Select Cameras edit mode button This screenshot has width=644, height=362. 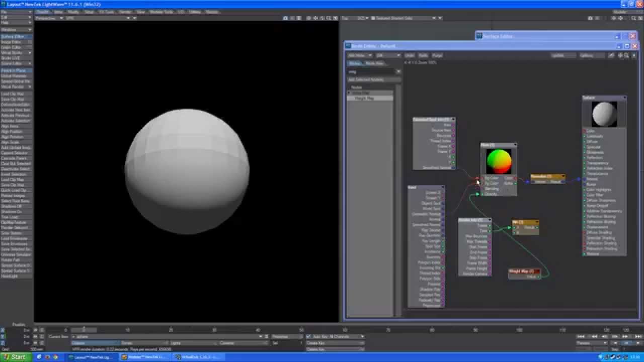(243, 343)
